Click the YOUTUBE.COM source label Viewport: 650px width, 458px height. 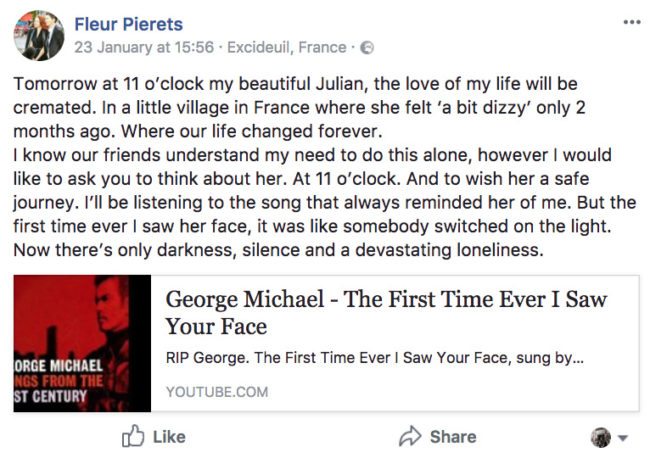(217, 392)
